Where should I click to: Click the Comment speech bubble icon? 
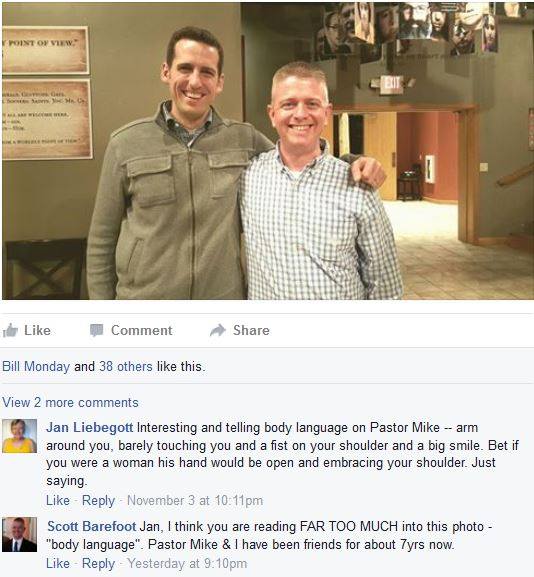click(x=97, y=330)
